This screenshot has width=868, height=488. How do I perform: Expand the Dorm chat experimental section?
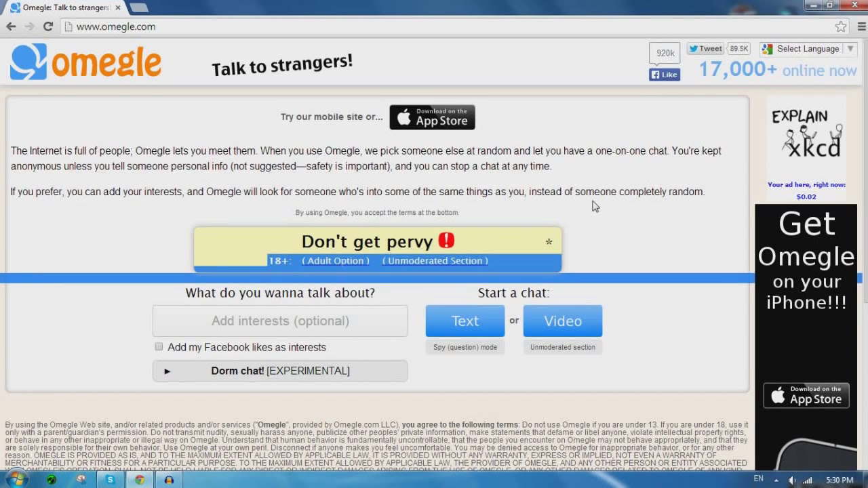click(x=280, y=371)
